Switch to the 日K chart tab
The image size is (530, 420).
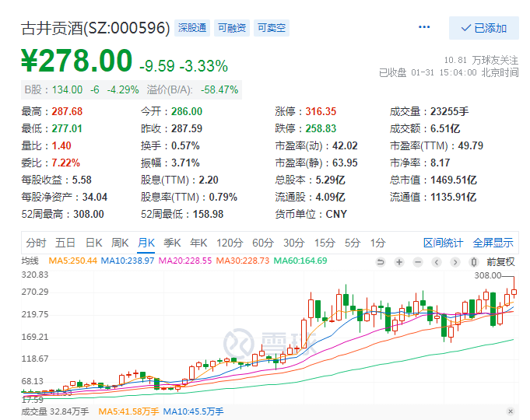click(93, 243)
